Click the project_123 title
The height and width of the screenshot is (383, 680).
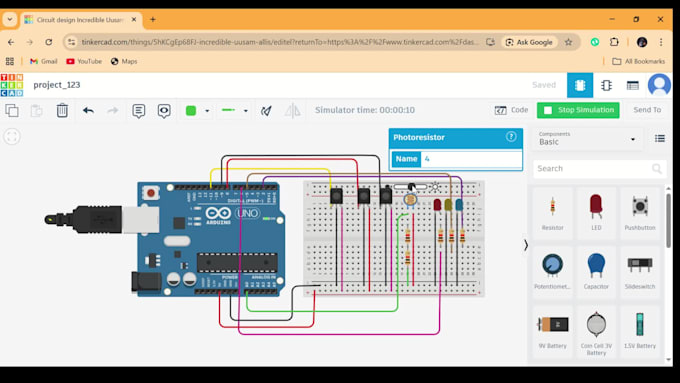(x=57, y=85)
